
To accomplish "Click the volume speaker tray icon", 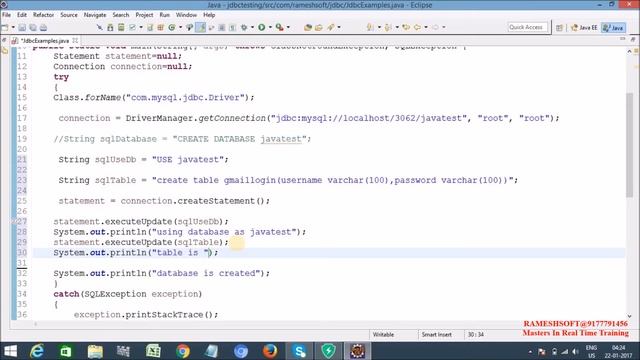I will pos(576,351).
